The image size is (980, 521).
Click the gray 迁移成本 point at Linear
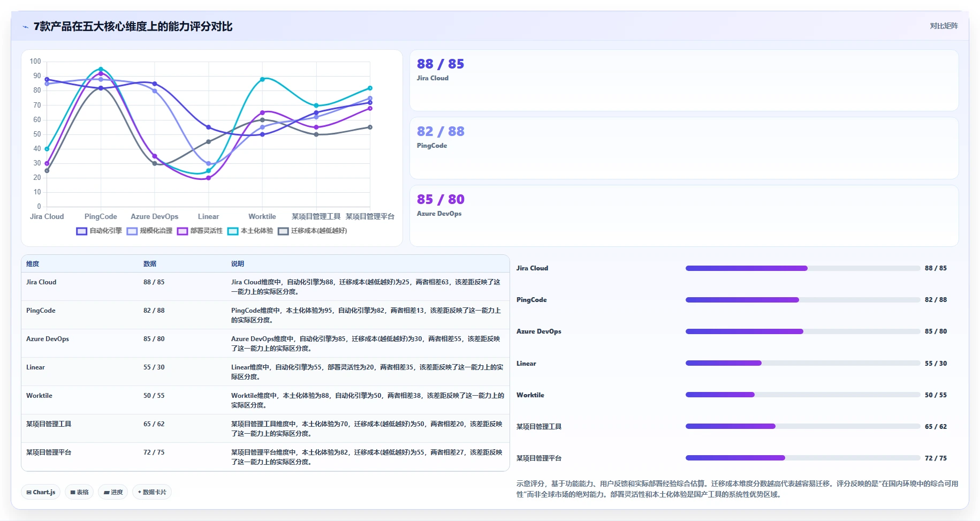208,141
